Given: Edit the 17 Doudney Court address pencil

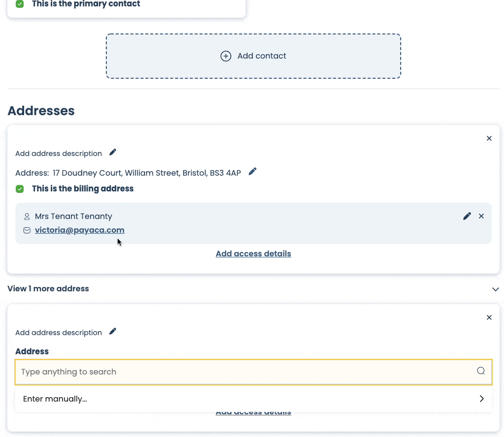Looking at the screenshot, I should pos(252,172).
